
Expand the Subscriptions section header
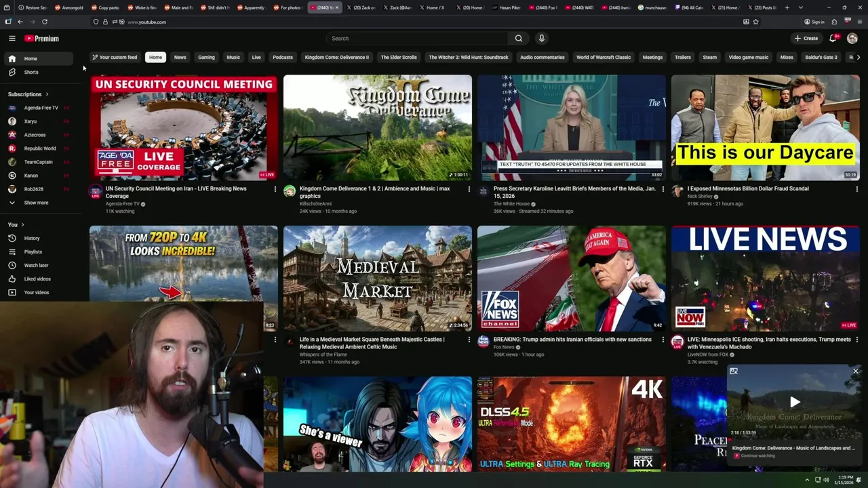coord(28,94)
